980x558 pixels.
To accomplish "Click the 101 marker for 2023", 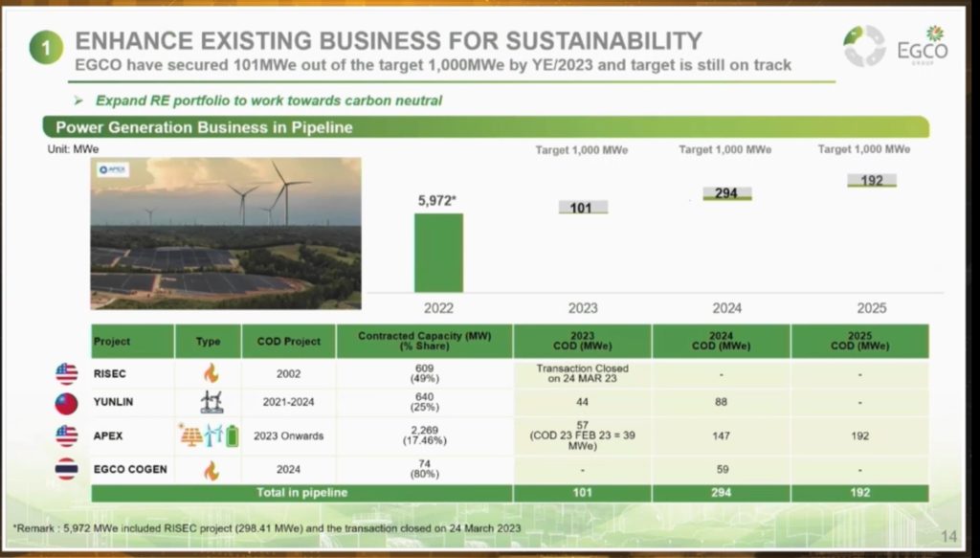I will 583,207.
